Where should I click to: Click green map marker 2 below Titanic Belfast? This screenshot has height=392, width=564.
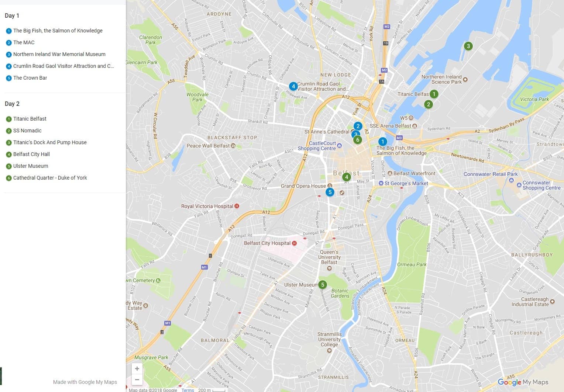[429, 104]
